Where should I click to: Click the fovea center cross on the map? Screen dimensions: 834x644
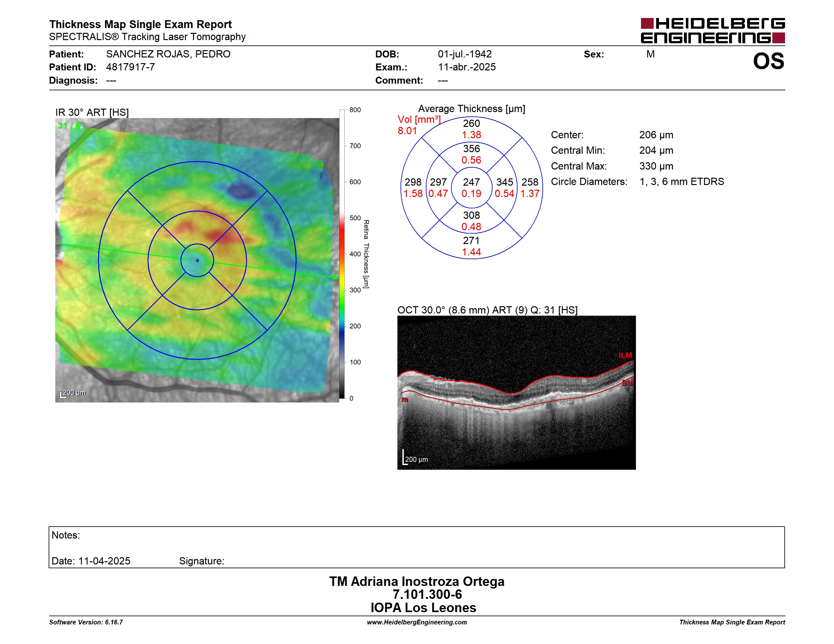(x=197, y=260)
